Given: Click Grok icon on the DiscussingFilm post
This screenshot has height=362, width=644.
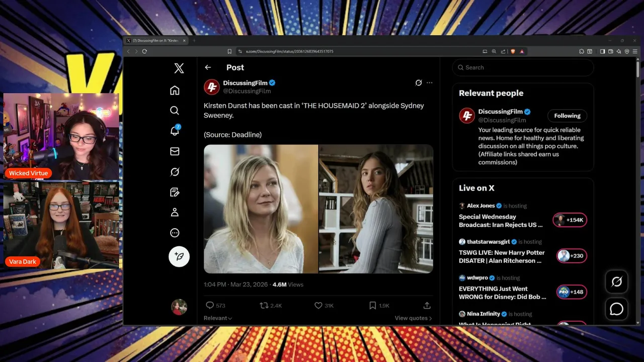Looking at the screenshot, I should click(418, 82).
